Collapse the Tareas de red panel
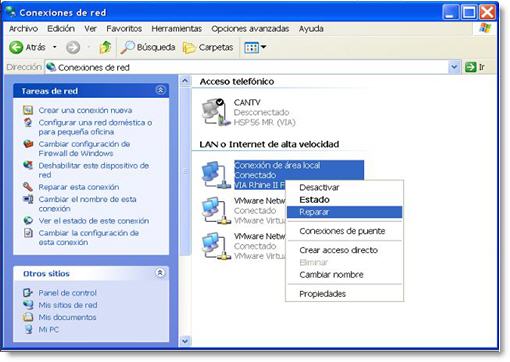The height and width of the screenshot is (362, 510). [x=160, y=90]
